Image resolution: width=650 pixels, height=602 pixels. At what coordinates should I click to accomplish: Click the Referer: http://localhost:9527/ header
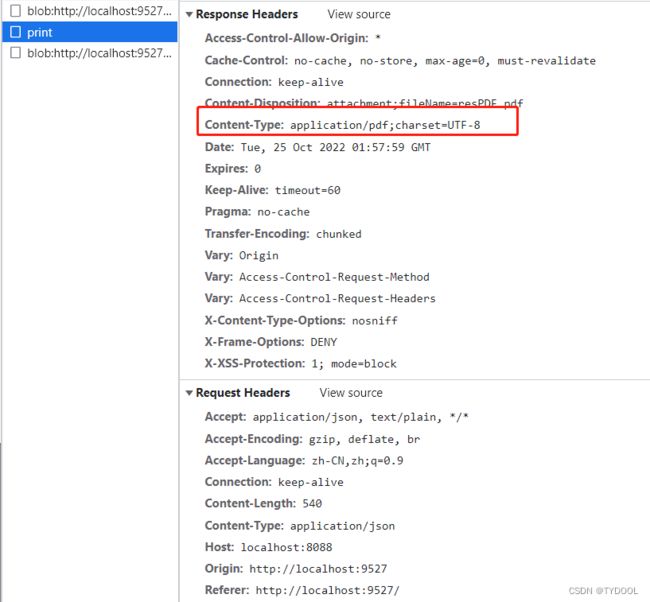click(302, 590)
